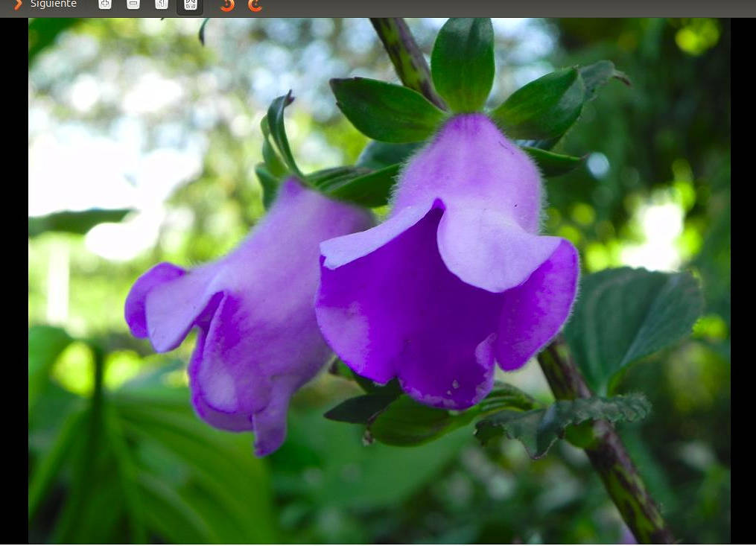
Task: Click the Siguiente next-image button
Action: point(45,4)
